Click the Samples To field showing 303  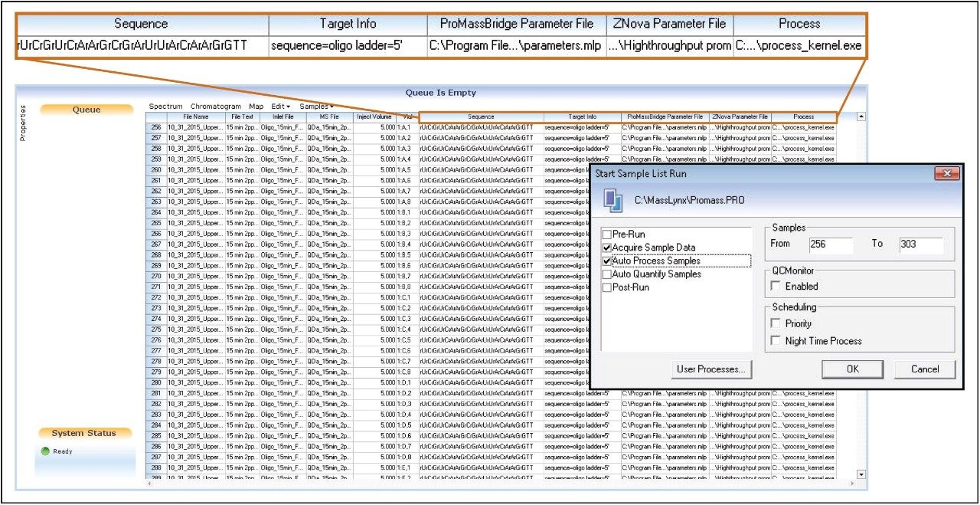[x=921, y=244]
